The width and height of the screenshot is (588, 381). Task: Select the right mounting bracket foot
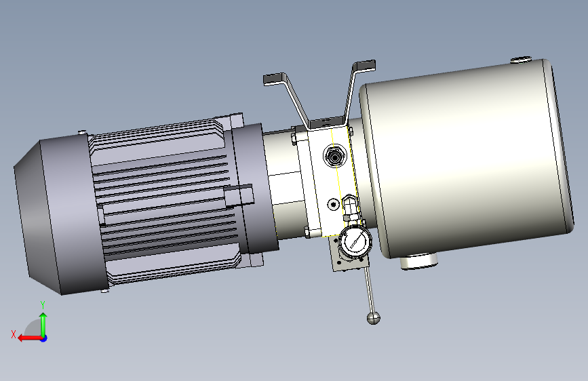tap(364, 66)
